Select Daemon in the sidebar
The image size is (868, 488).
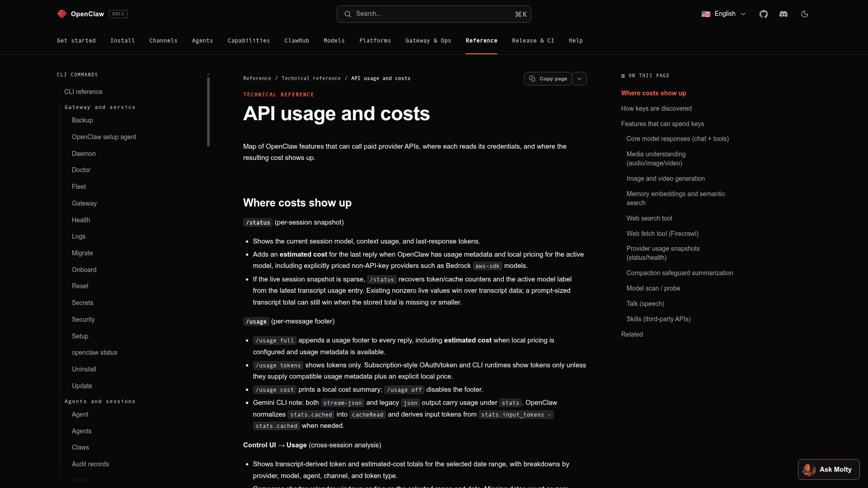[84, 154]
